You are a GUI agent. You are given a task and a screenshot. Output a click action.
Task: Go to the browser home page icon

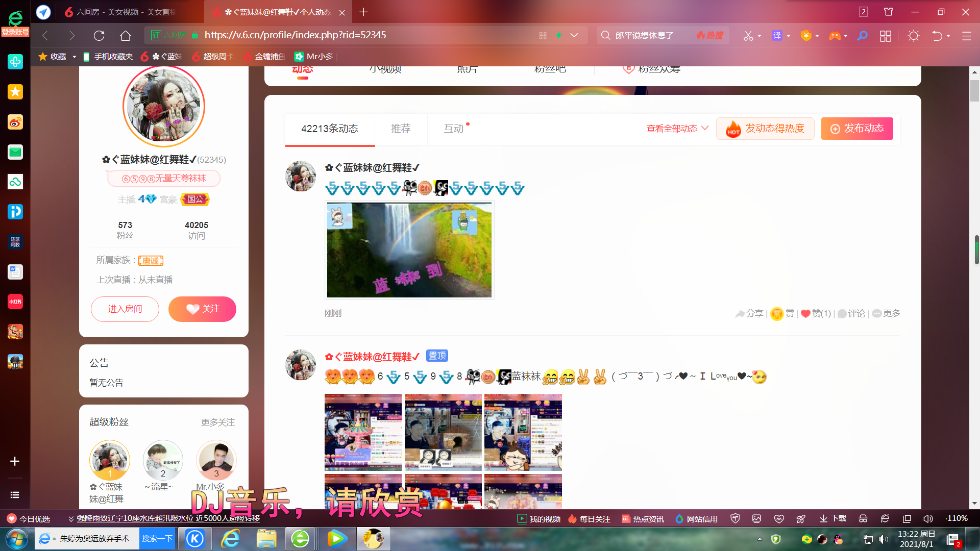click(126, 35)
